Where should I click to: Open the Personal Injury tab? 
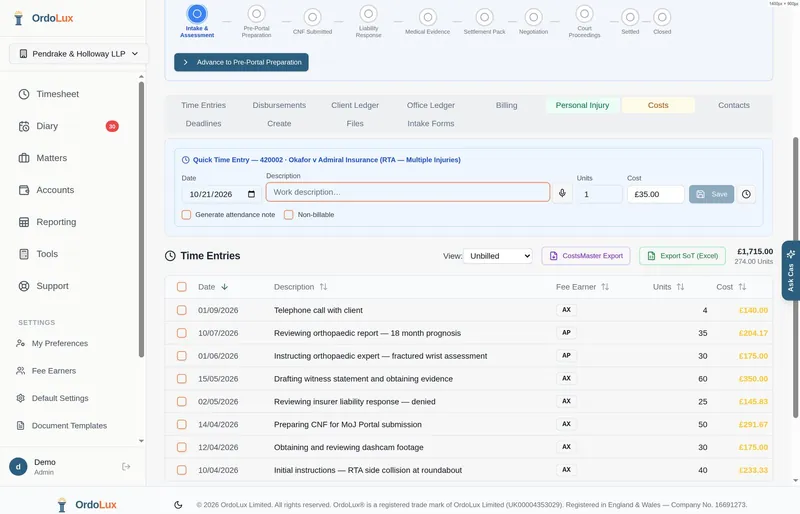coord(582,105)
